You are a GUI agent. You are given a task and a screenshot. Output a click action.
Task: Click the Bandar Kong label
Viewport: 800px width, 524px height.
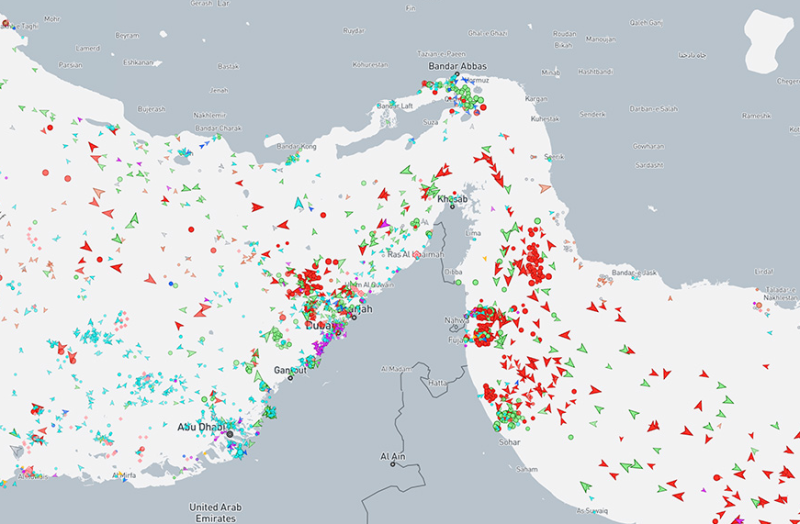click(295, 147)
